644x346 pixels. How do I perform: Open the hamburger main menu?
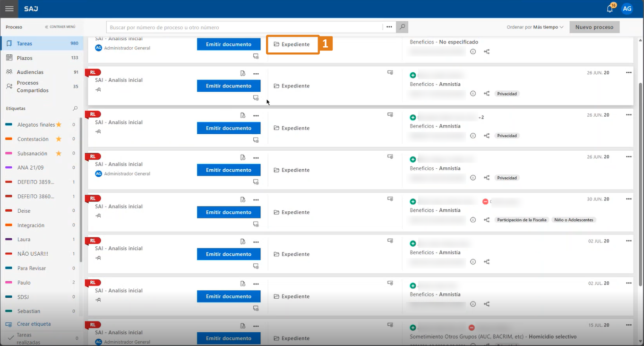[9, 9]
